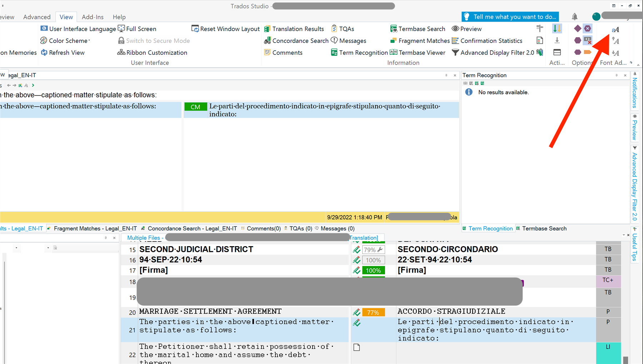
Task: Open Concordance Search - Legal_EN-IT tab
Action: (189, 229)
